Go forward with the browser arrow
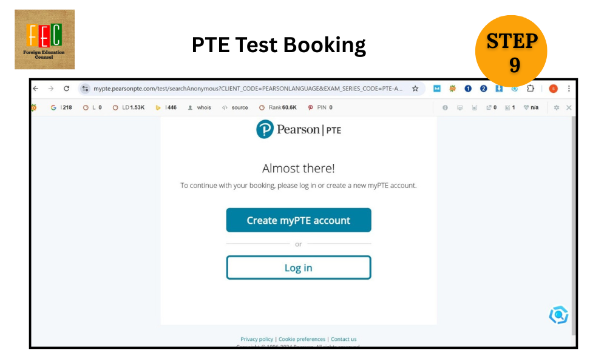 click(51, 89)
